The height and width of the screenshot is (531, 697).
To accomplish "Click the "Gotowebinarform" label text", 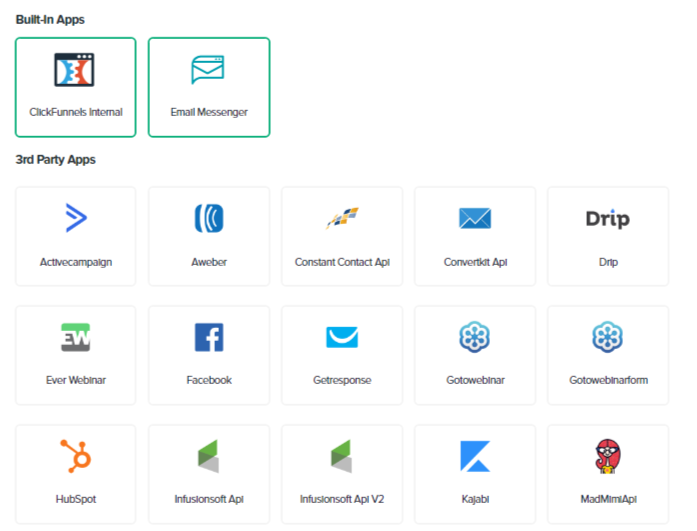I will click(609, 380).
